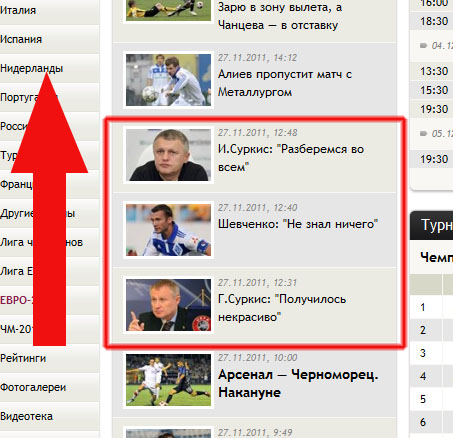Open the Нидерланды section
Screen dimensions: 453x438
(31, 68)
